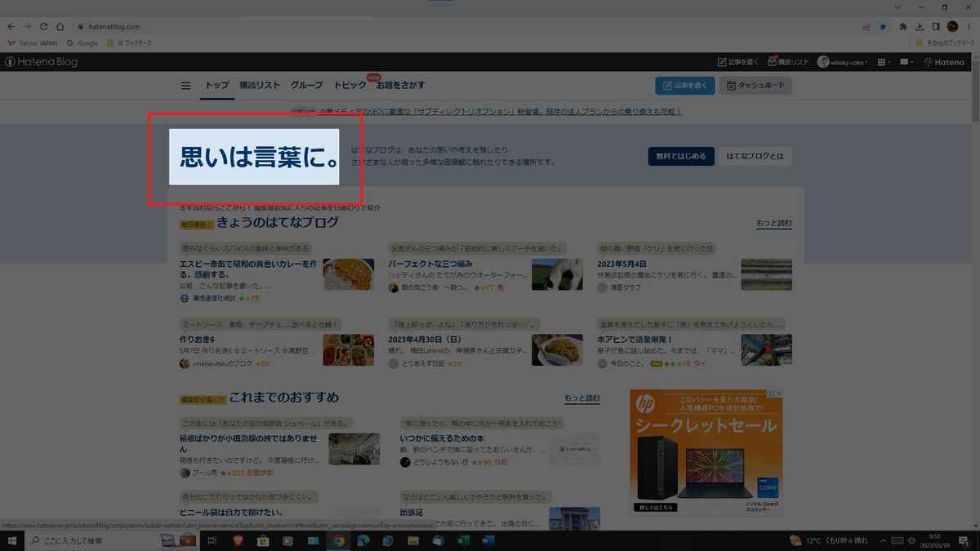Click the hatenablog.com address bar
The image size is (980, 551).
pyautogui.click(x=465, y=26)
